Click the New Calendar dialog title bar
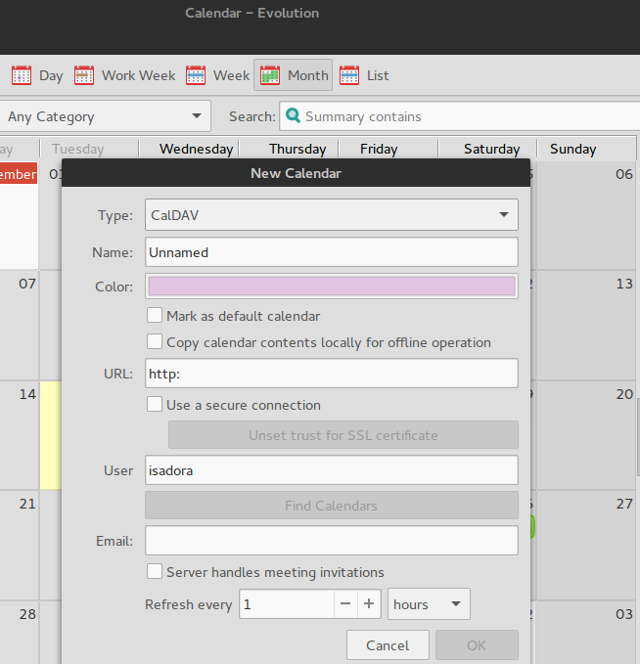640x664 pixels. (296, 173)
